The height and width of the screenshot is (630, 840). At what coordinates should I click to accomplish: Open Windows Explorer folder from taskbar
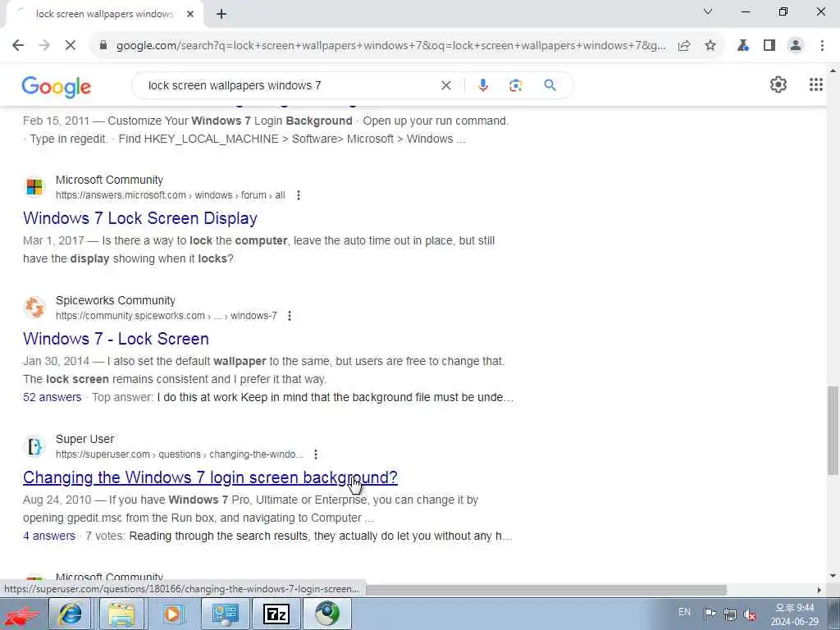(122, 614)
